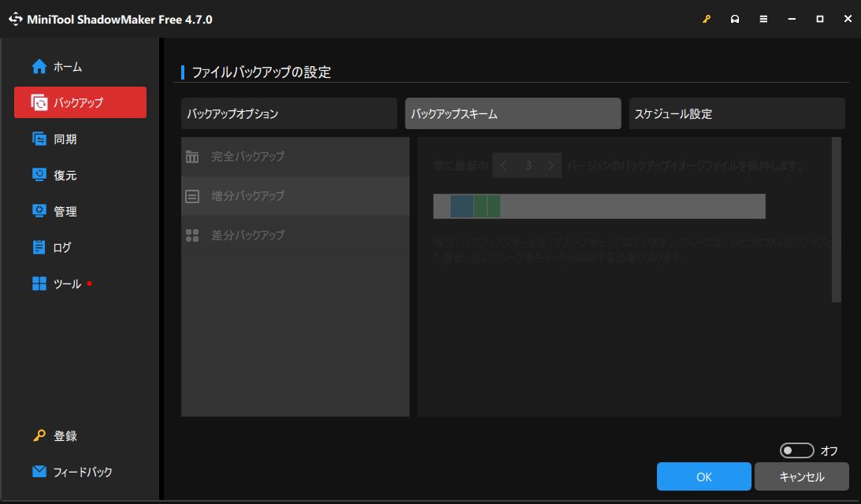Click the ログ log icon
Screen dimensions: 861x504
pyautogui.click(x=39, y=247)
